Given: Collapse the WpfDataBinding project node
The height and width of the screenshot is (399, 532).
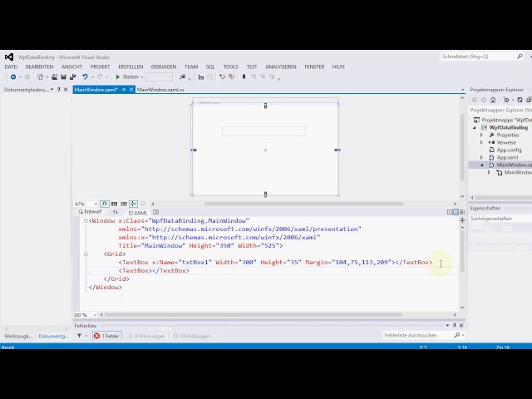Looking at the screenshot, I should pos(475,128).
